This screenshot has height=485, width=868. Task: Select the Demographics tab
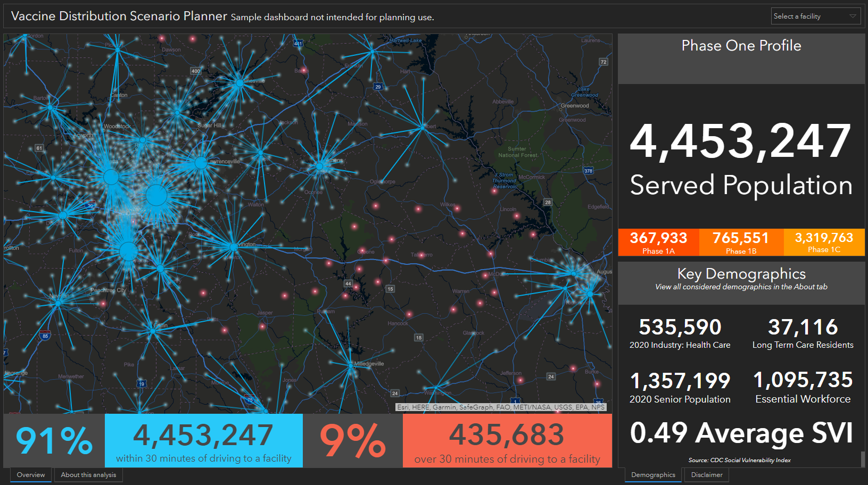tap(653, 475)
